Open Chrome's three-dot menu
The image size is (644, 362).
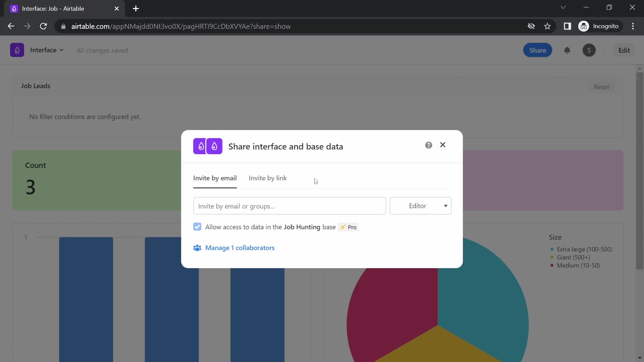point(633,26)
